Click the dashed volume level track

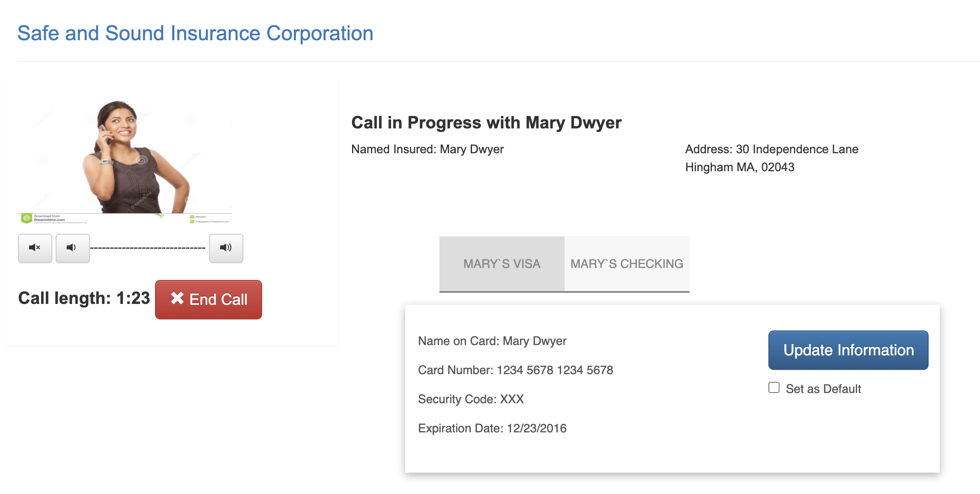pyautogui.click(x=148, y=248)
